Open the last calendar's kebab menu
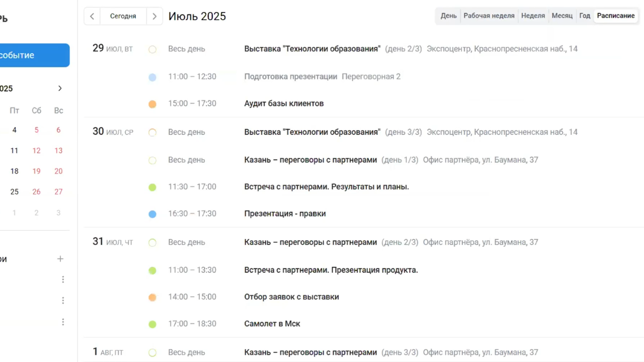The image size is (644, 362). [63, 322]
